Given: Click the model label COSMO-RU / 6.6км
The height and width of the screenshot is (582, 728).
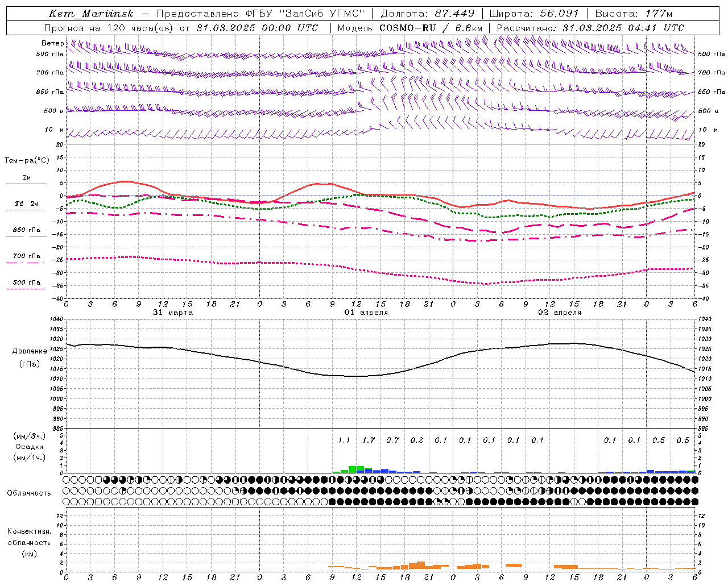Looking at the screenshot, I should click(431, 28).
